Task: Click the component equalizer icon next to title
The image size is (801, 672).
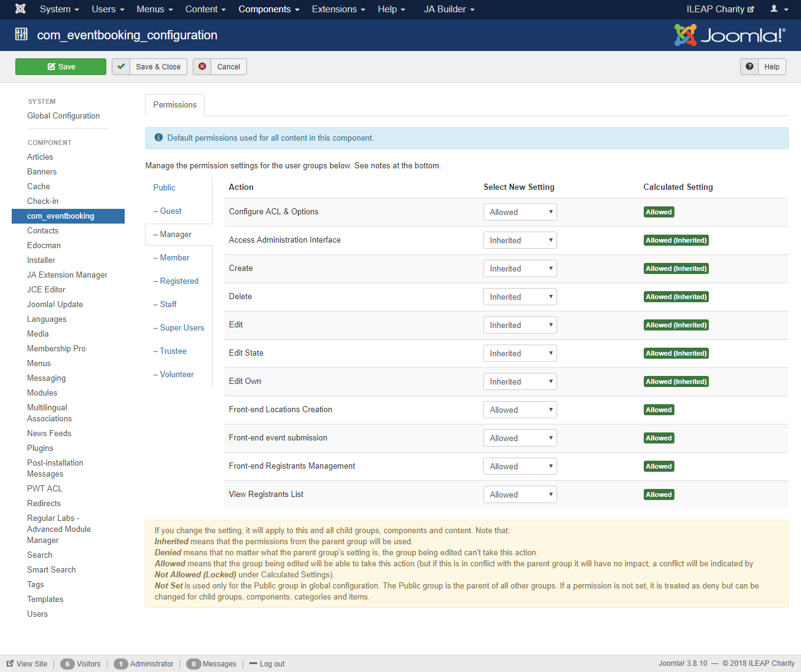Action: (21, 34)
